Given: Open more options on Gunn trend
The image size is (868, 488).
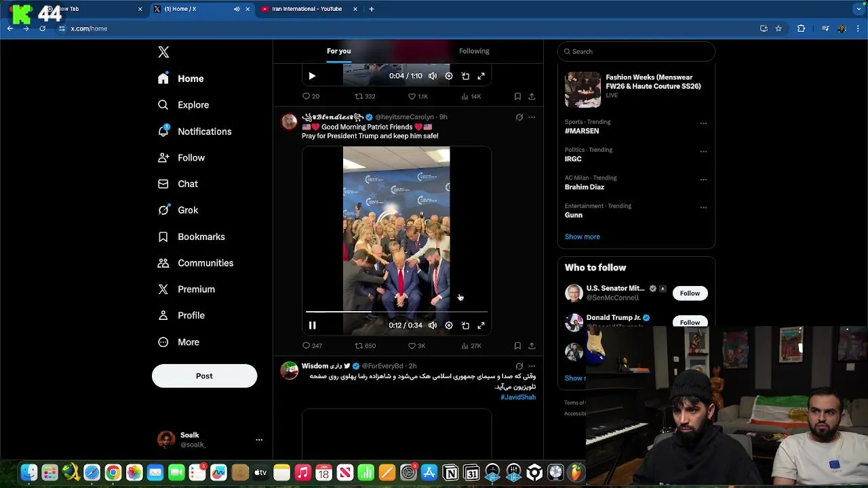Looking at the screenshot, I should tap(703, 208).
